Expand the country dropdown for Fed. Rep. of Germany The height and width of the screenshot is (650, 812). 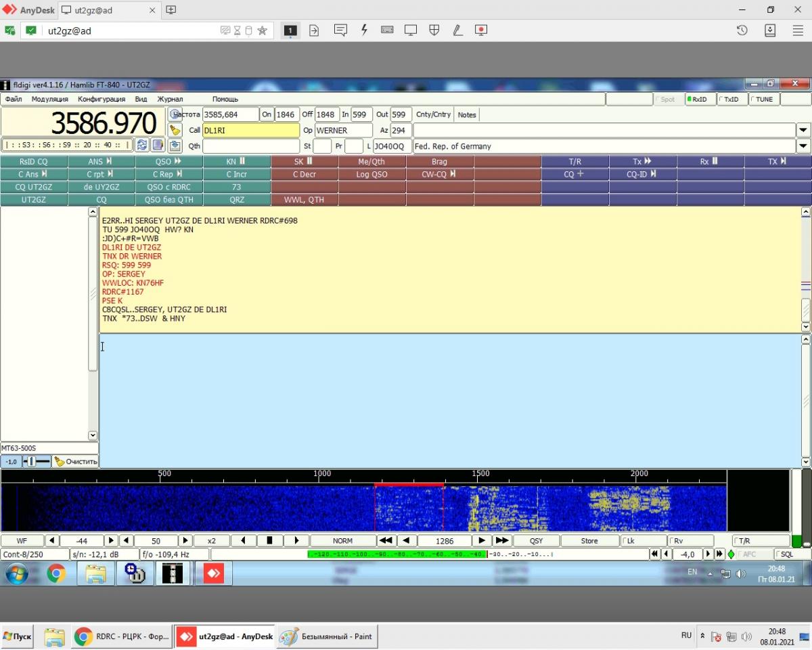(803, 146)
